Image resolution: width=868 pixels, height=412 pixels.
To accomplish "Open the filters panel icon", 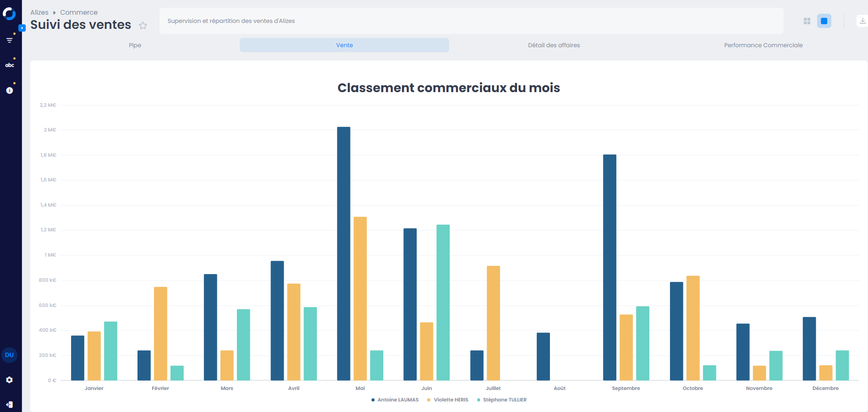I will point(9,40).
